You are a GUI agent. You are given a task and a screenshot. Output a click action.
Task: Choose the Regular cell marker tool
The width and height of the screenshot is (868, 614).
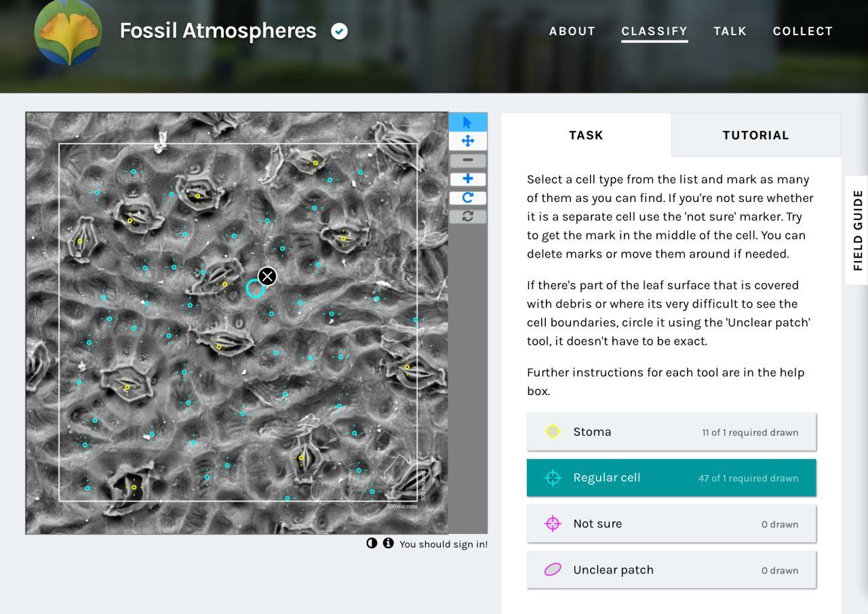pyautogui.click(x=671, y=478)
